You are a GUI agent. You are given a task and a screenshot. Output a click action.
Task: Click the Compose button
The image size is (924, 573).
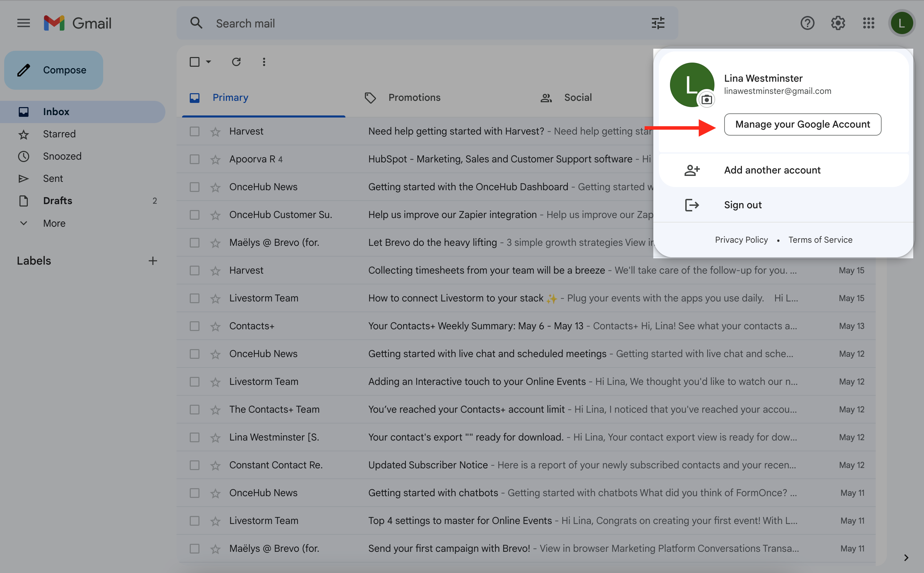(54, 70)
